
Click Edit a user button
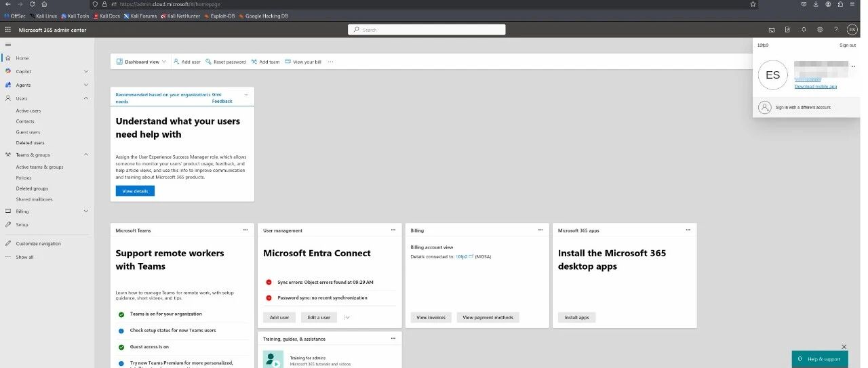point(319,317)
